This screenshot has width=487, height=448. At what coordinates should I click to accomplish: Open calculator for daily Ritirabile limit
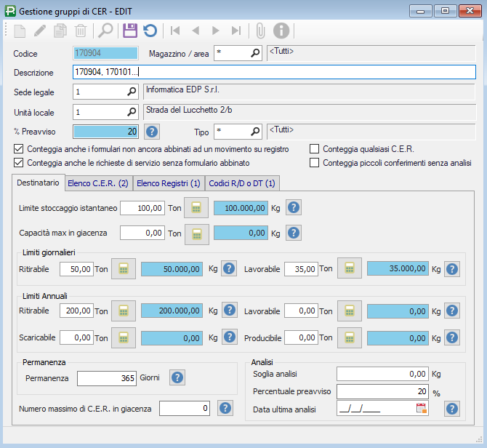pos(123,269)
